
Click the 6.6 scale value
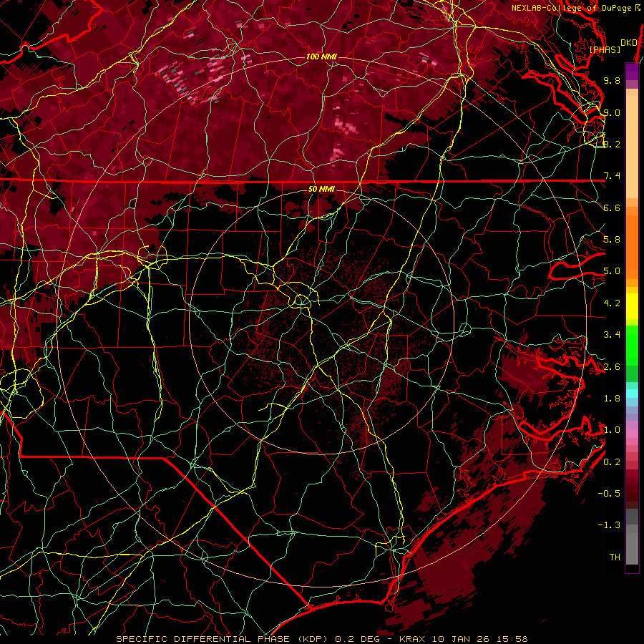click(x=612, y=208)
